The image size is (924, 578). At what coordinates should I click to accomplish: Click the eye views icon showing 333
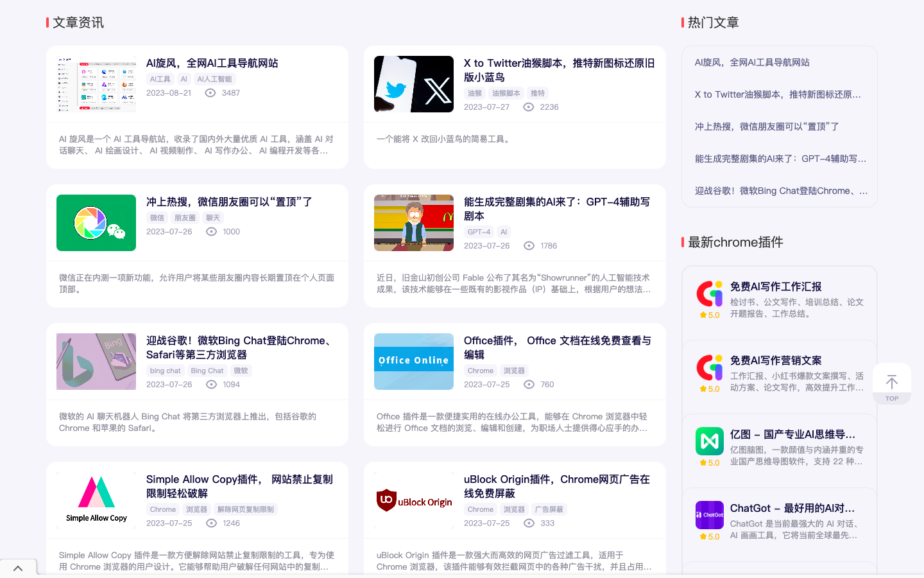tap(529, 523)
